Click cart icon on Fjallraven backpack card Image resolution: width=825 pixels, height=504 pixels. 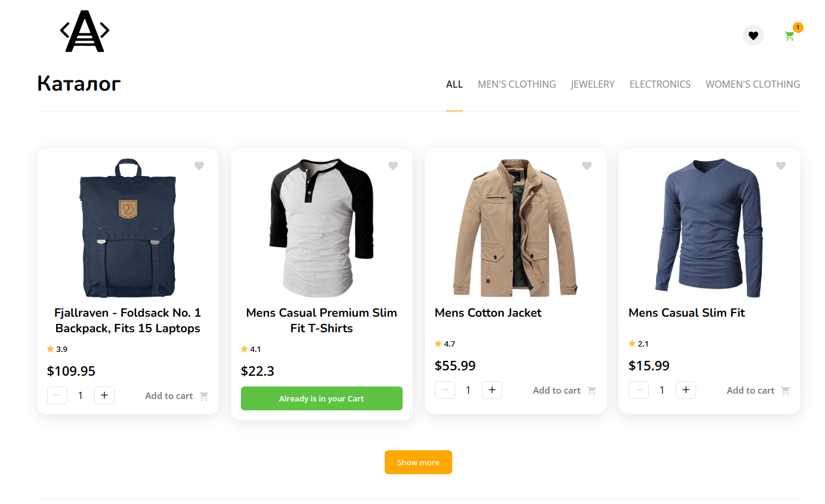pos(204,396)
